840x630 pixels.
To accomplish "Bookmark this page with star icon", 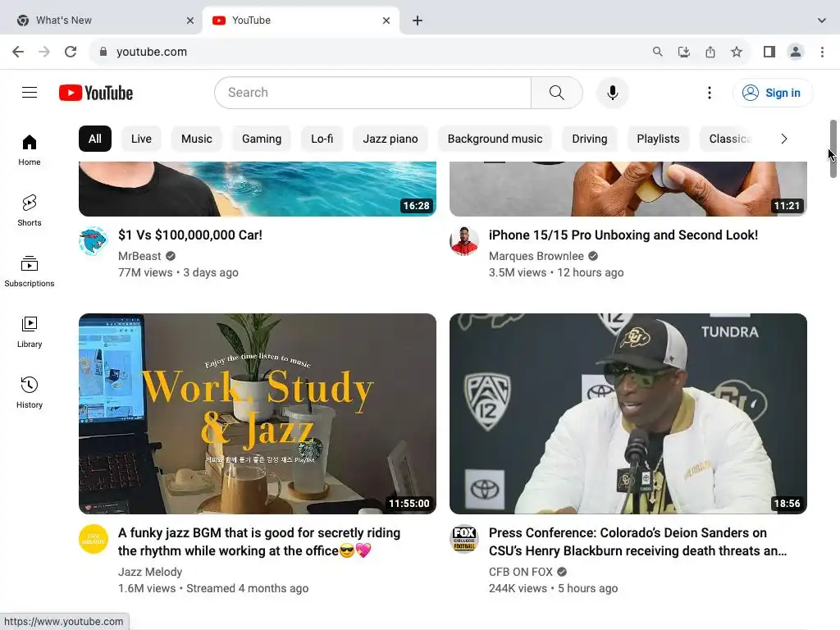I will pyautogui.click(x=737, y=52).
